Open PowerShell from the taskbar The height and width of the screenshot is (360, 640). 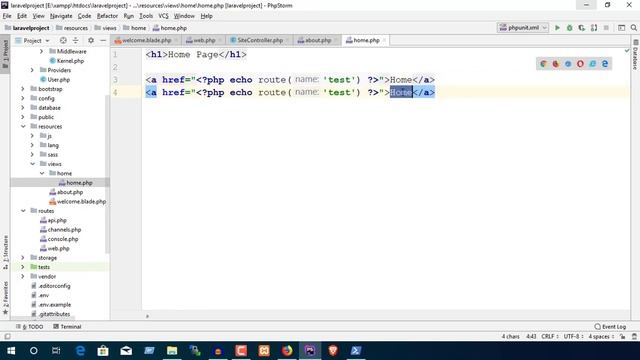pyautogui.click(x=356, y=351)
